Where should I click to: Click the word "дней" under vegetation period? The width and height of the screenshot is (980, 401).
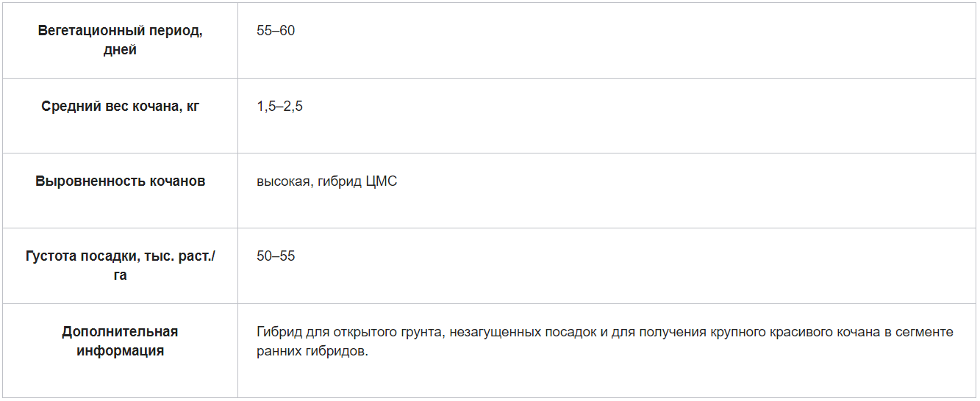coord(120,50)
